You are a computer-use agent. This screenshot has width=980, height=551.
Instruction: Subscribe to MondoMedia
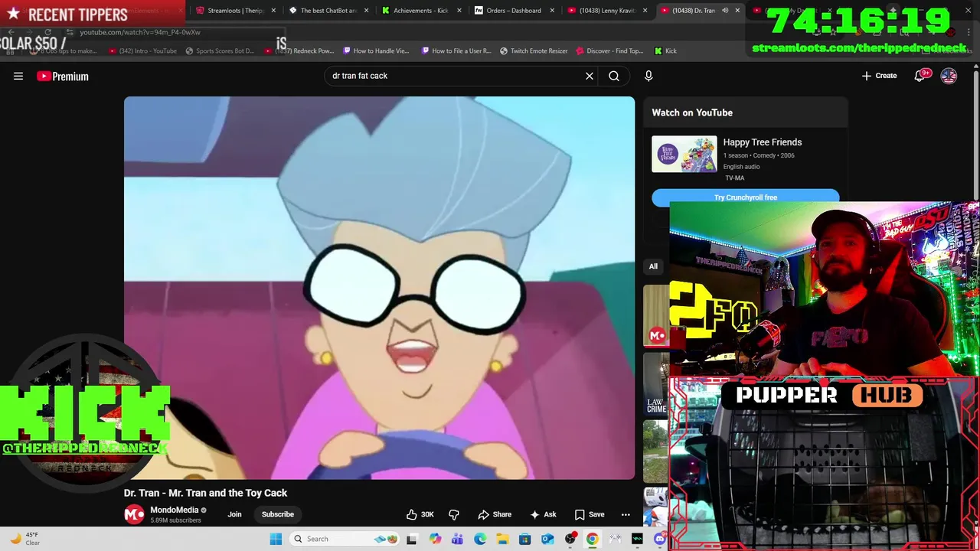(x=278, y=514)
